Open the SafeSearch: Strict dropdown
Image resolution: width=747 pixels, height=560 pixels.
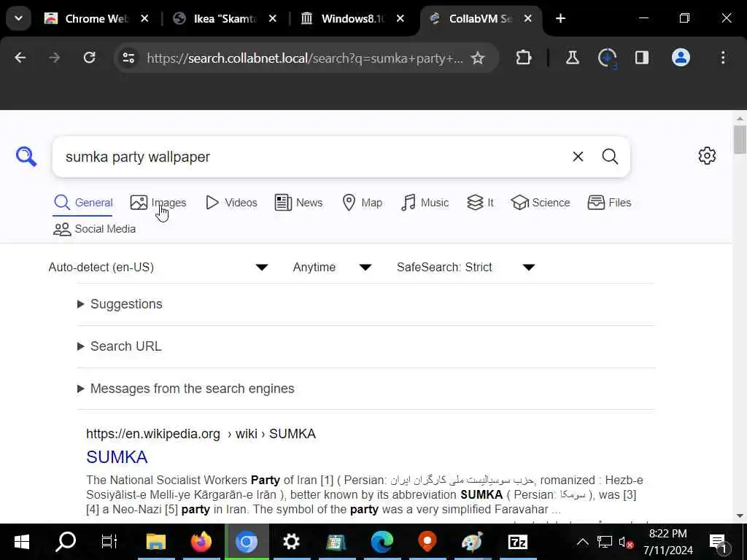[x=466, y=267]
